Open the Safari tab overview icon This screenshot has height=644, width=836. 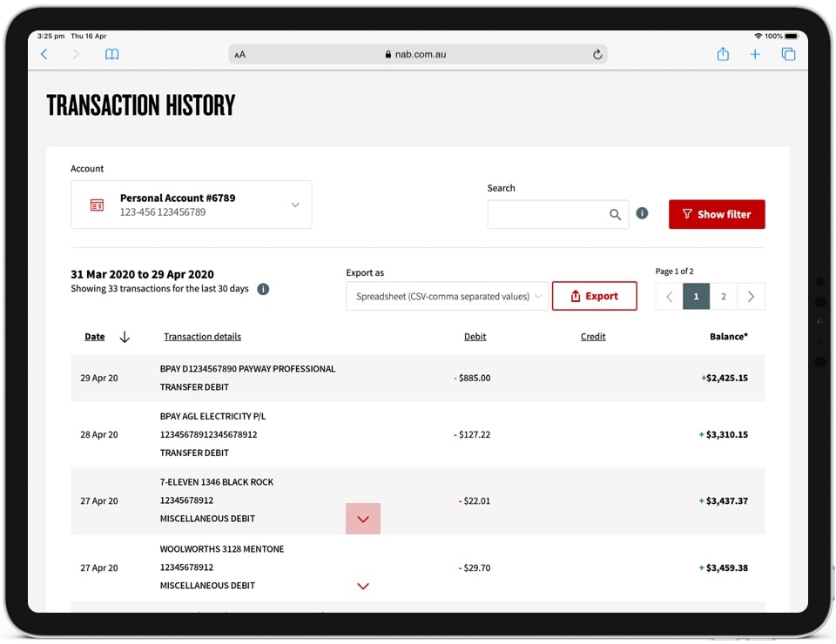point(788,53)
